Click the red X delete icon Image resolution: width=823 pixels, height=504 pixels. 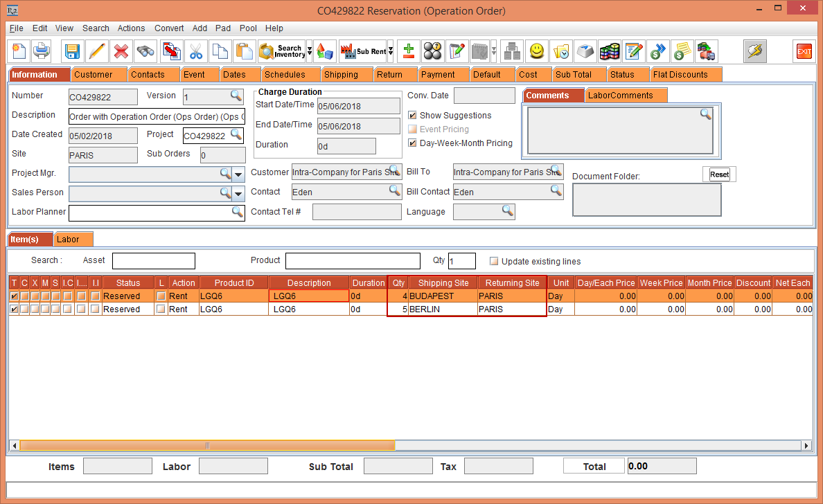click(x=121, y=51)
